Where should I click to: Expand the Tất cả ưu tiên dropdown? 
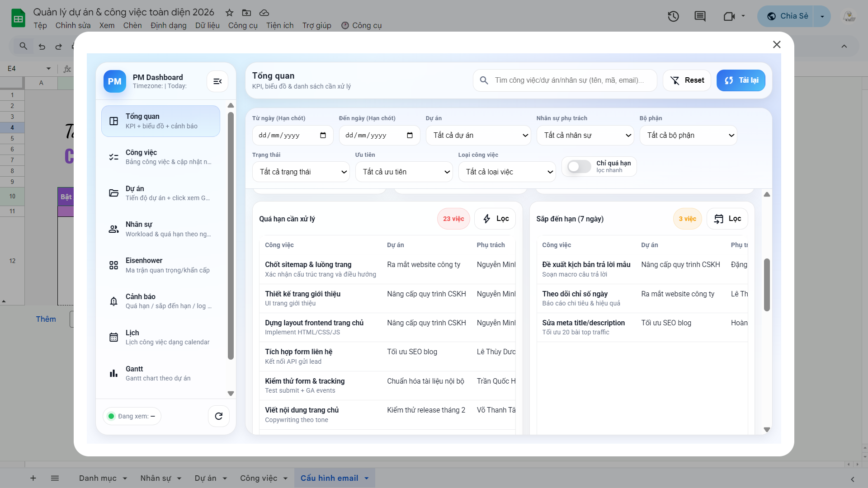404,172
